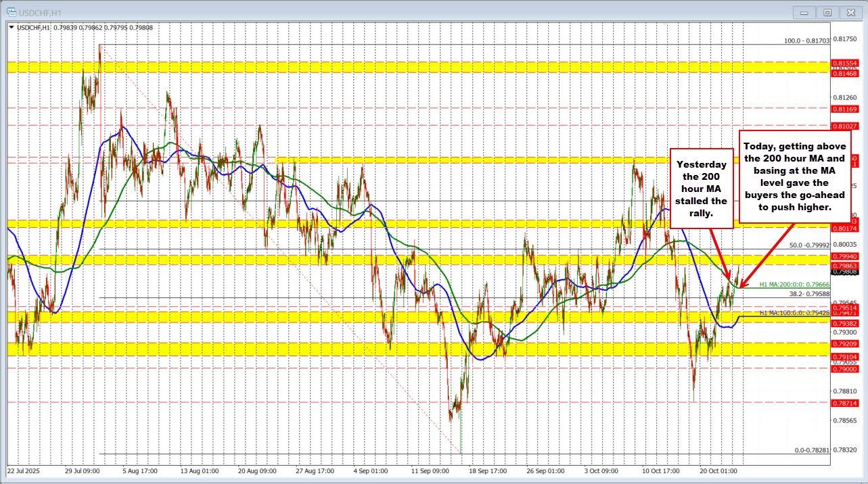The image size is (868, 484).
Task: Click the 38.2 - 0.79588 Fibonacci label
Action: [810, 294]
